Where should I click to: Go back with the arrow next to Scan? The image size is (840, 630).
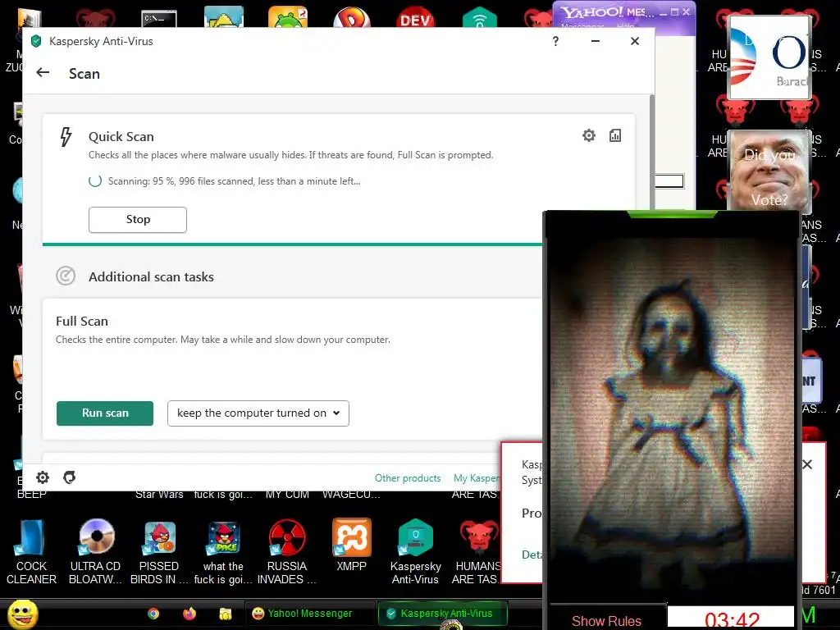click(43, 72)
